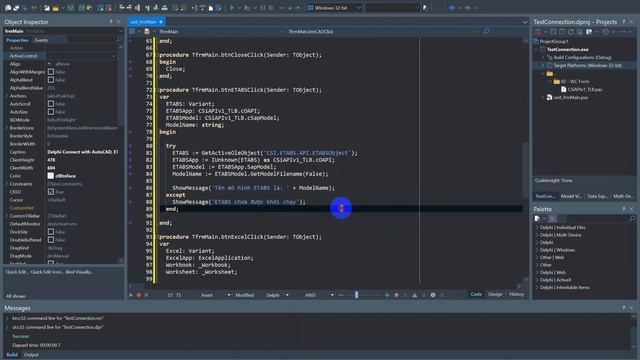The width and height of the screenshot is (640, 360).
Task: Toggle the AlphaBlend checkbox
Action: (51, 80)
